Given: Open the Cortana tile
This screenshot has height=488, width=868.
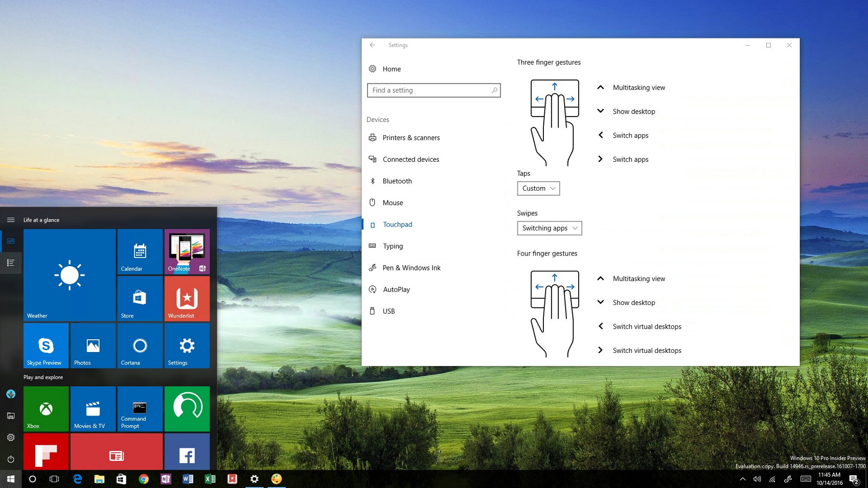Looking at the screenshot, I should tap(140, 346).
